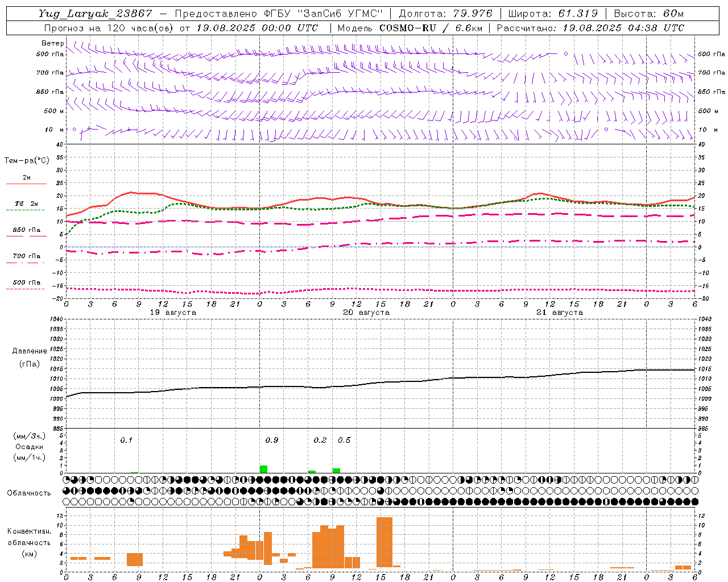The height and width of the screenshot is (582, 728).
Task: Click the calculation time 19.08.2025 04:38 UTC
Action: 623,28
